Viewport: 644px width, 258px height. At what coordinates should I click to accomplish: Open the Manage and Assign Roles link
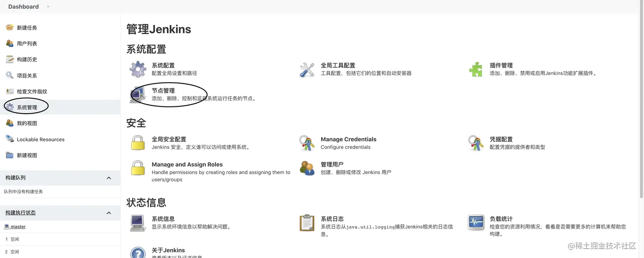pos(187,164)
